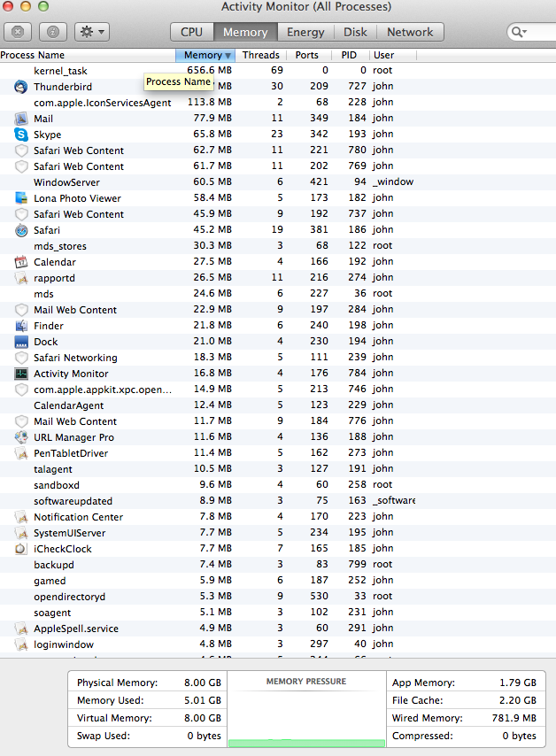This screenshot has width=556, height=756.
Task: Sort by the PID column header
Action: pyautogui.click(x=349, y=55)
